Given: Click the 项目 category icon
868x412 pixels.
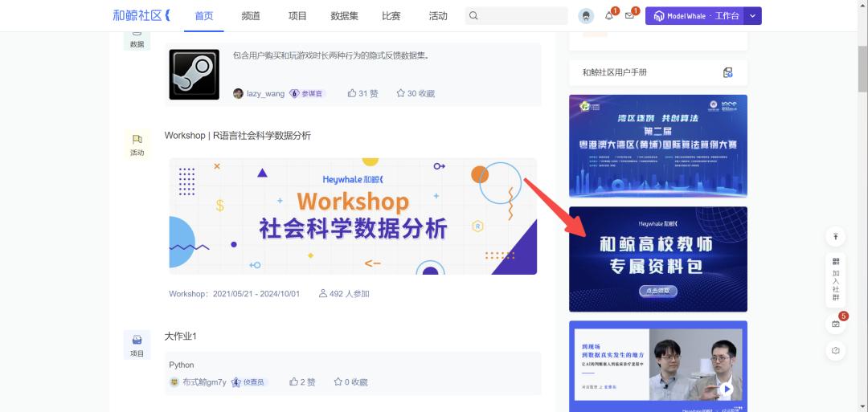Looking at the screenshot, I should coord(137,345).
